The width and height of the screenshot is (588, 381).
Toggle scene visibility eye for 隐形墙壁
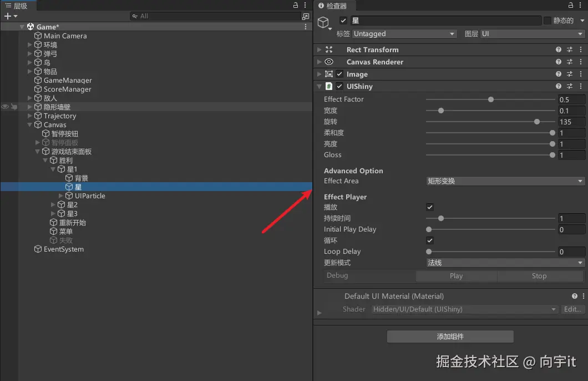click(5, 107)
